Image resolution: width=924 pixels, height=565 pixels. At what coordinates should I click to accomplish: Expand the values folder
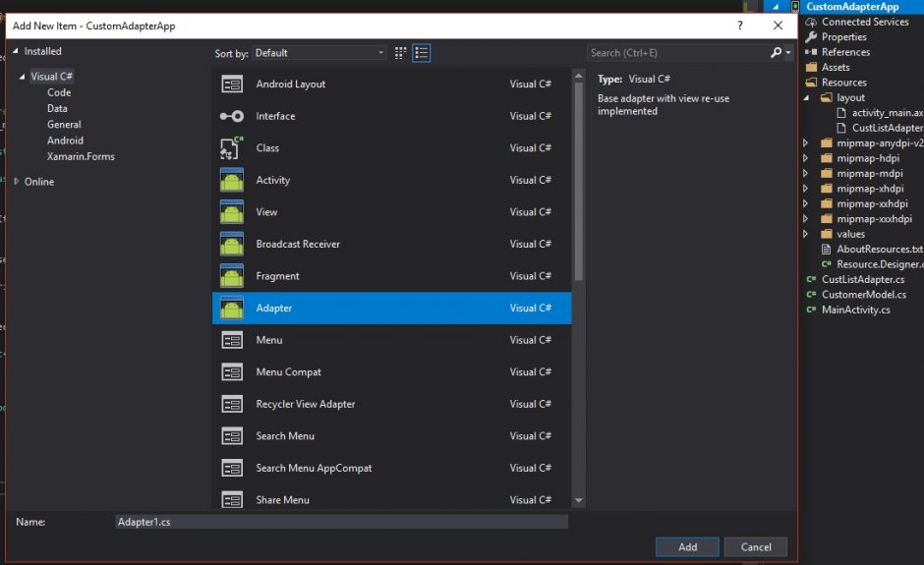tap(806, 234)
